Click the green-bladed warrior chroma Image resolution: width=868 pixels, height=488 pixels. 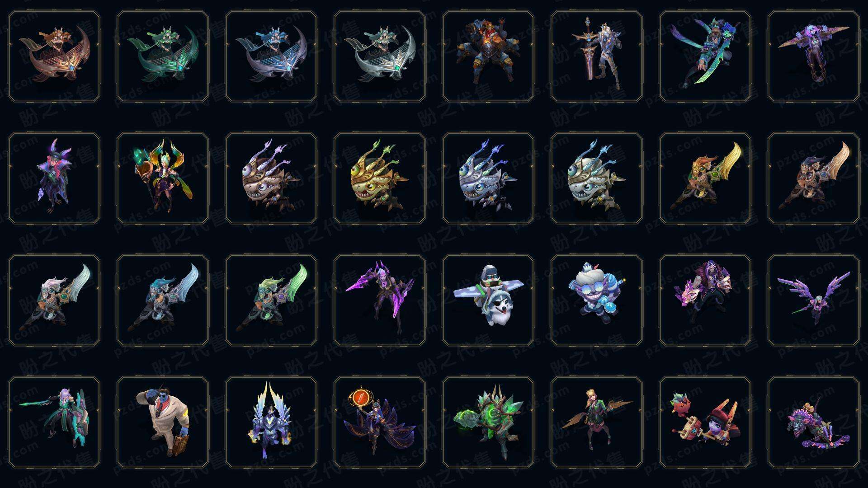pos(271,300)
